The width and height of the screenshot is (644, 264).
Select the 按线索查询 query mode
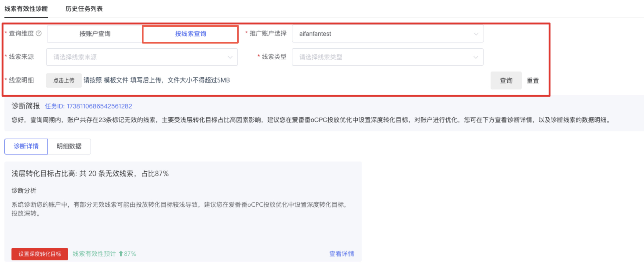191,34
